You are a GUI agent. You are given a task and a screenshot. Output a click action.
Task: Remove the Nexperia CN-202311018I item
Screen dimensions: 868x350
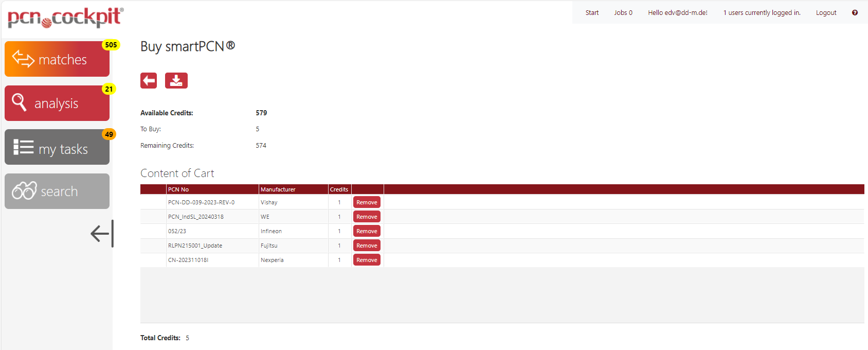pos(367,260)
